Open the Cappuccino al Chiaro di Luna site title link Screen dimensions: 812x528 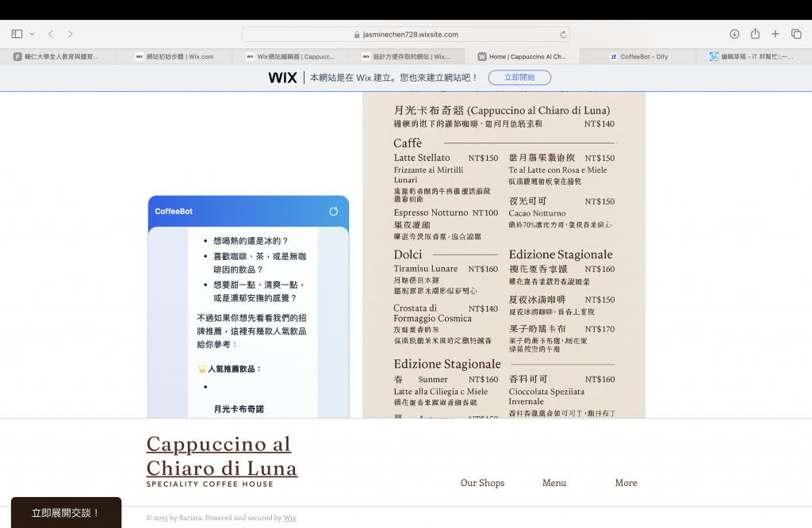click(x=222, y=456)
